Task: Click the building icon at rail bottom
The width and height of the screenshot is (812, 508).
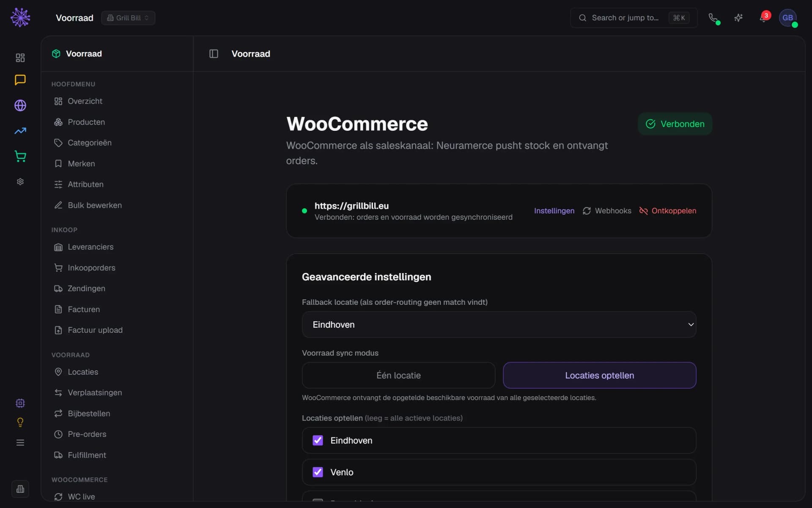Action: pos(20,489)
